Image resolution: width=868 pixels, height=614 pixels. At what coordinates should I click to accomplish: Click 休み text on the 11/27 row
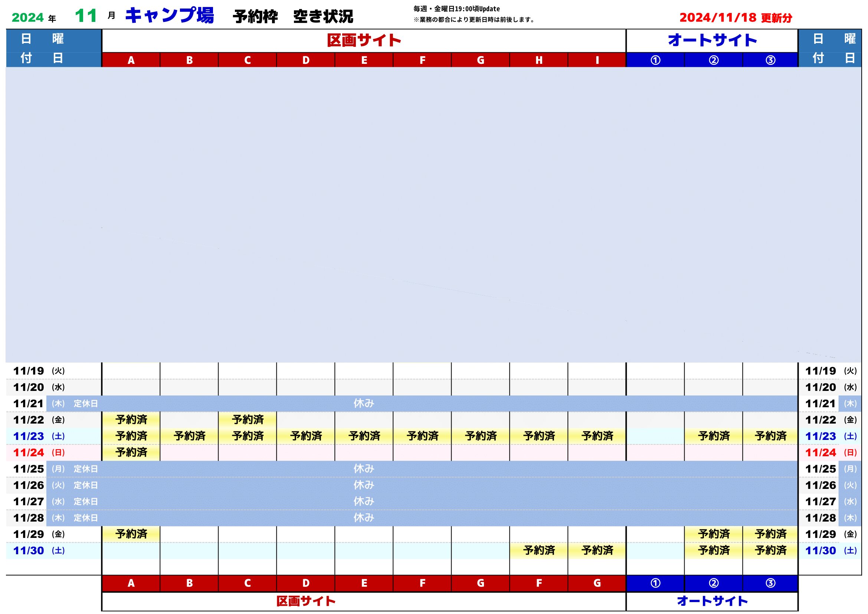tap(364, 501)
